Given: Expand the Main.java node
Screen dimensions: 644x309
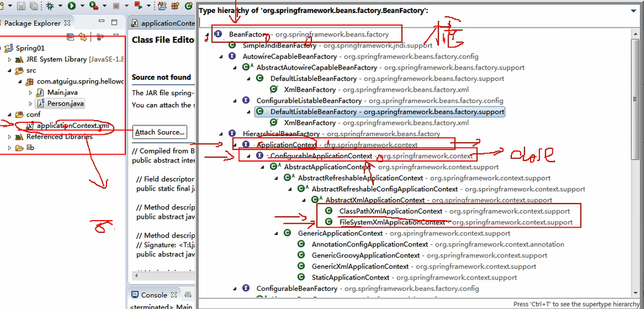Looking at the screenshot, I should [31, 93].
